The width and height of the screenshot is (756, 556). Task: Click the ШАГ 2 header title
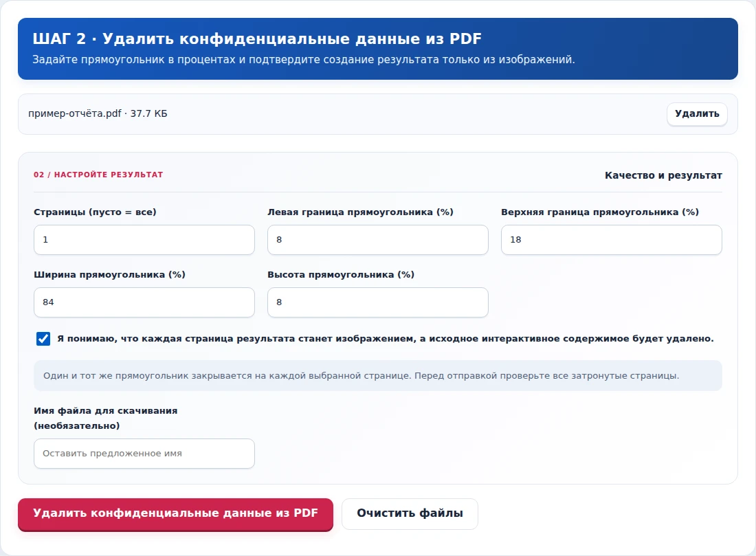tap(257, 38)
